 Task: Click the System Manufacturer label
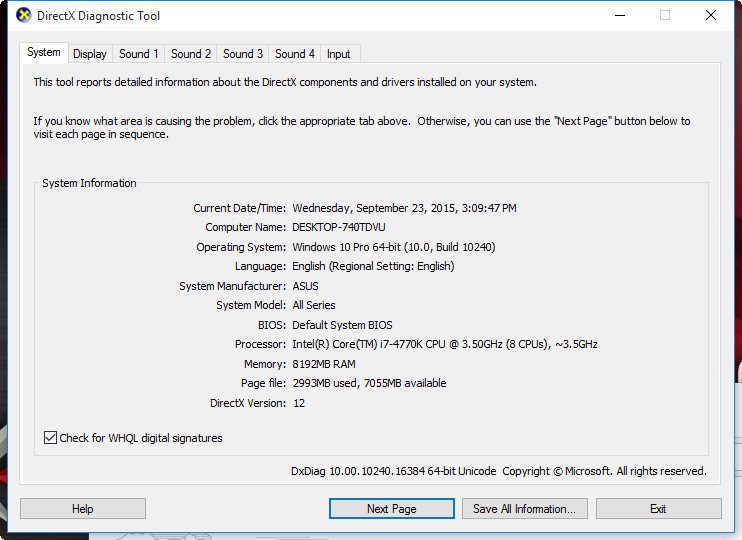click(232, 286)
